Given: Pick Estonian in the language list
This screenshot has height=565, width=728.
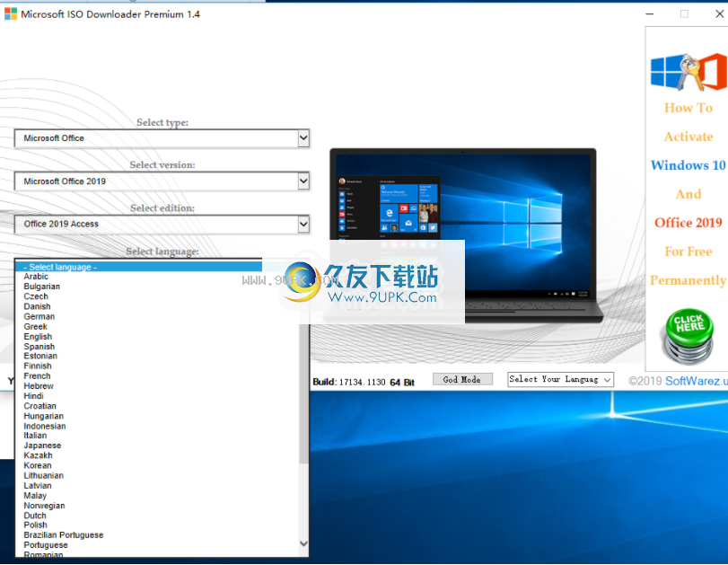Looking at the screenshot, I should pos(41,356).
